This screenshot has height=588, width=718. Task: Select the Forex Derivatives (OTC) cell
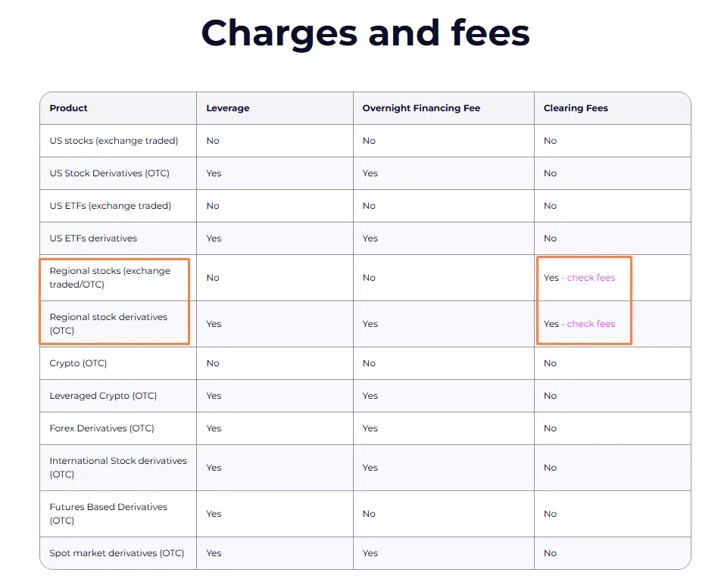point(101,428)
